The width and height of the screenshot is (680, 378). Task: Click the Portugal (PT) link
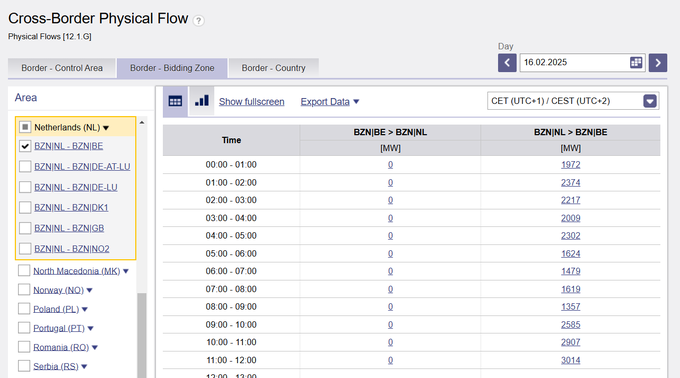(59, 328)
